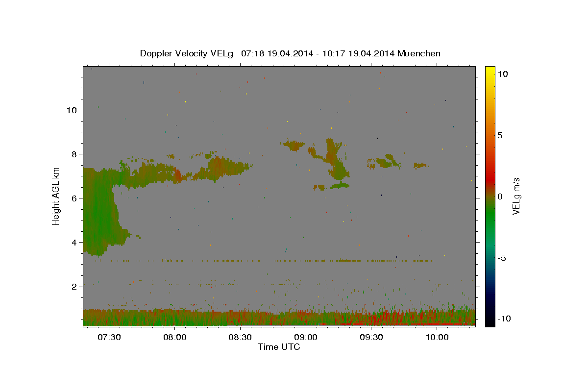Click the plot title starting 'Doppler Velocity VELg'

pyautogui.click(x=290, y=53)
